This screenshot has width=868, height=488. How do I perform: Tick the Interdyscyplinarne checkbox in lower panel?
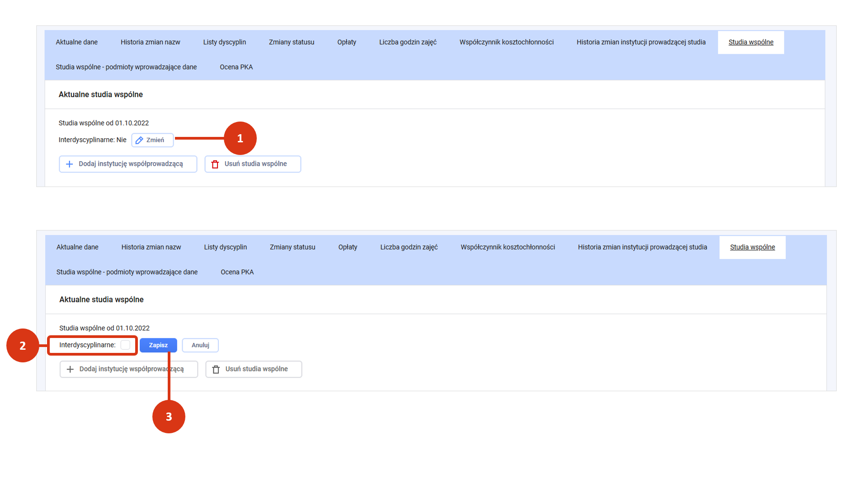pos(125,345)
